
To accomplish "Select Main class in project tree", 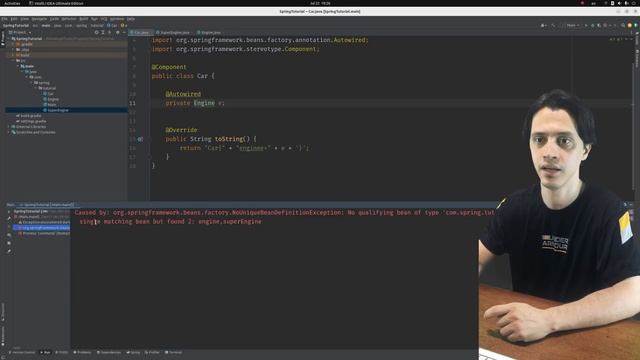I will point(49,104).
